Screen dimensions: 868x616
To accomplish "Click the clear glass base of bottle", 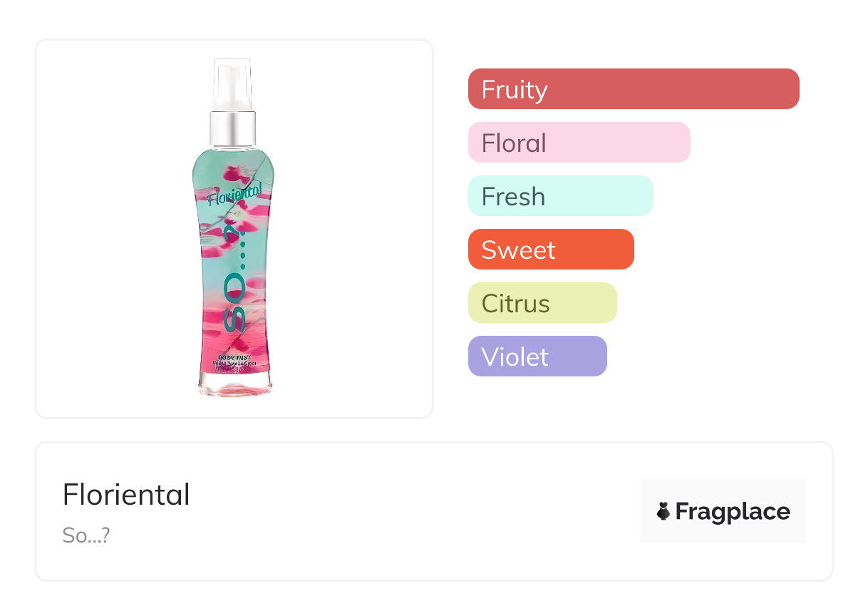I will point(234,386).
